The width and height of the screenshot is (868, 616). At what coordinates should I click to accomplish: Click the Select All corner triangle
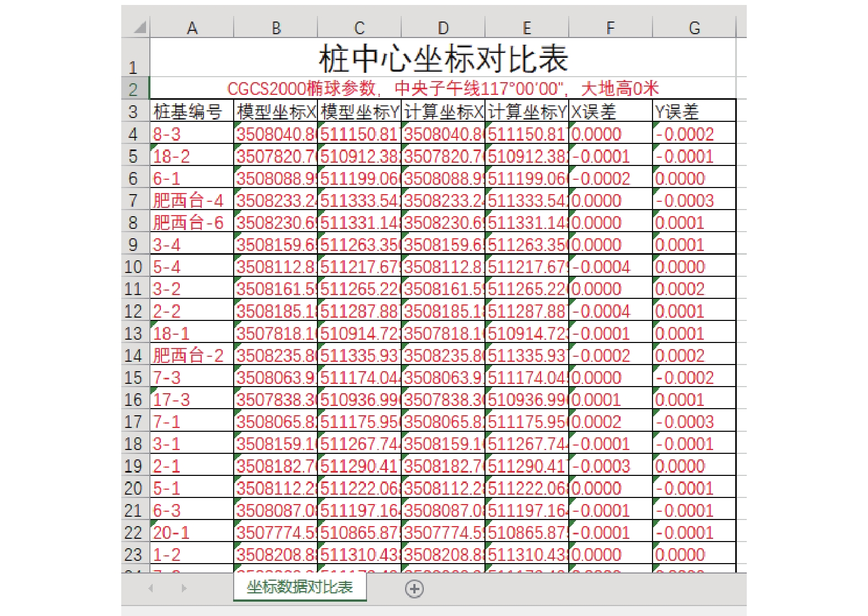(140, 27)
